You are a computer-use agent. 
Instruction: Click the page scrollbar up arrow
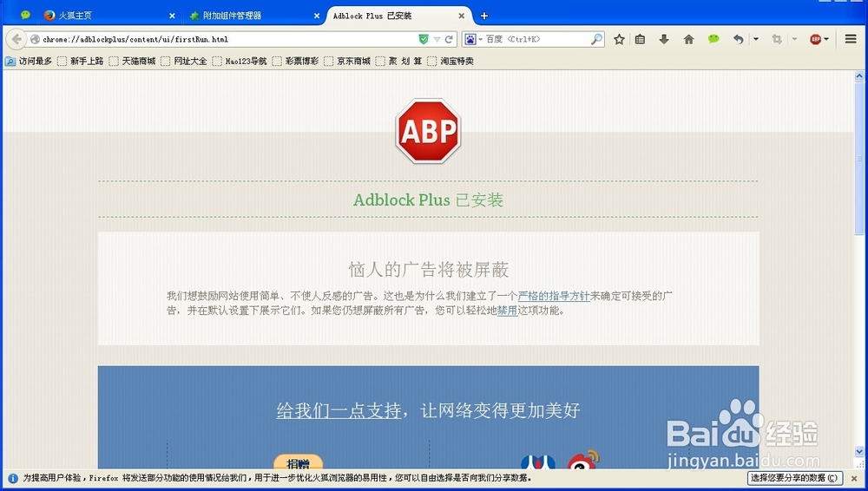[x=859, y=75]
